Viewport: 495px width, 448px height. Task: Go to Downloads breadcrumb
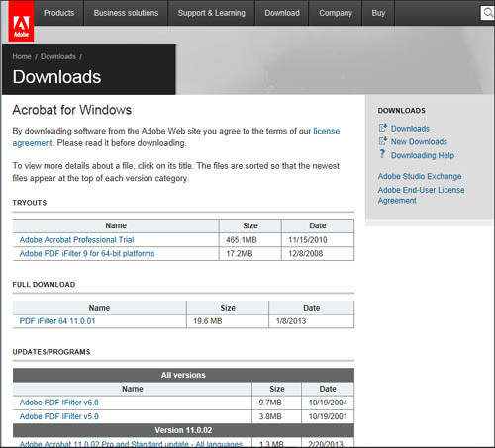58,56
